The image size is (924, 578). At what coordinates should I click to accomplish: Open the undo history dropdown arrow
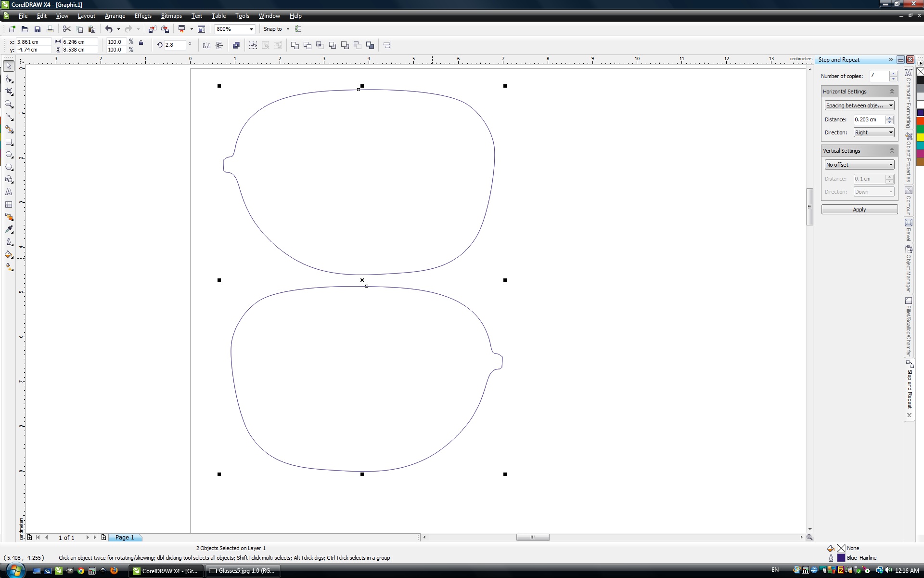click(x=118, y=29)
